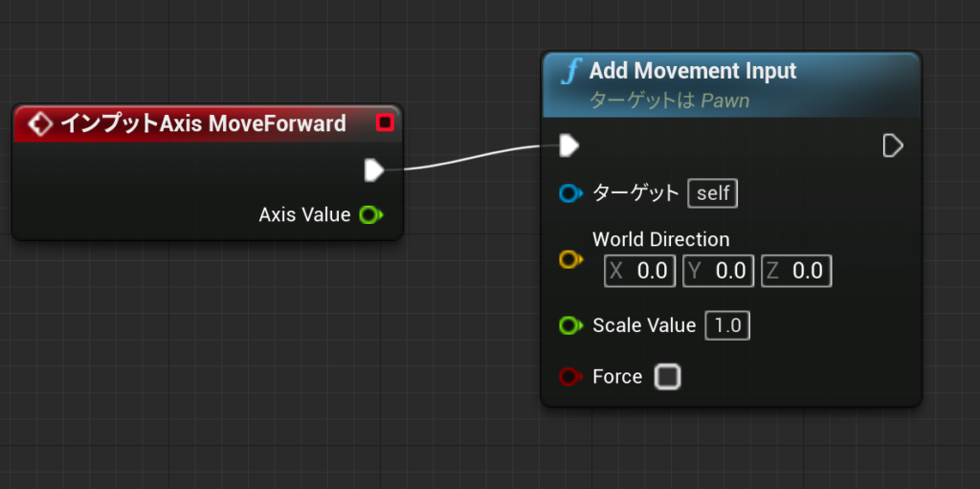The image size is (980, 489).
Task: Click the Scale Value label
Action: pyautogui.click(x=644, y=325)
